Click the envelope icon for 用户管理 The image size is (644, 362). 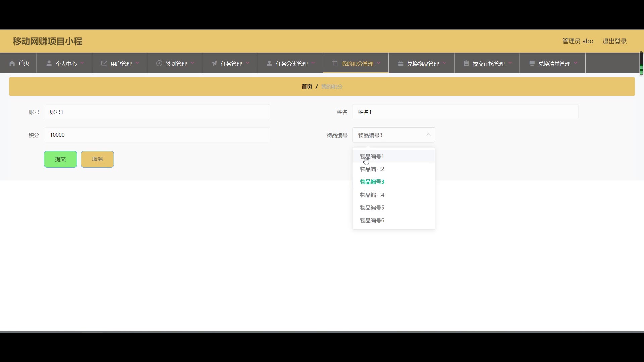click(104, 63)
